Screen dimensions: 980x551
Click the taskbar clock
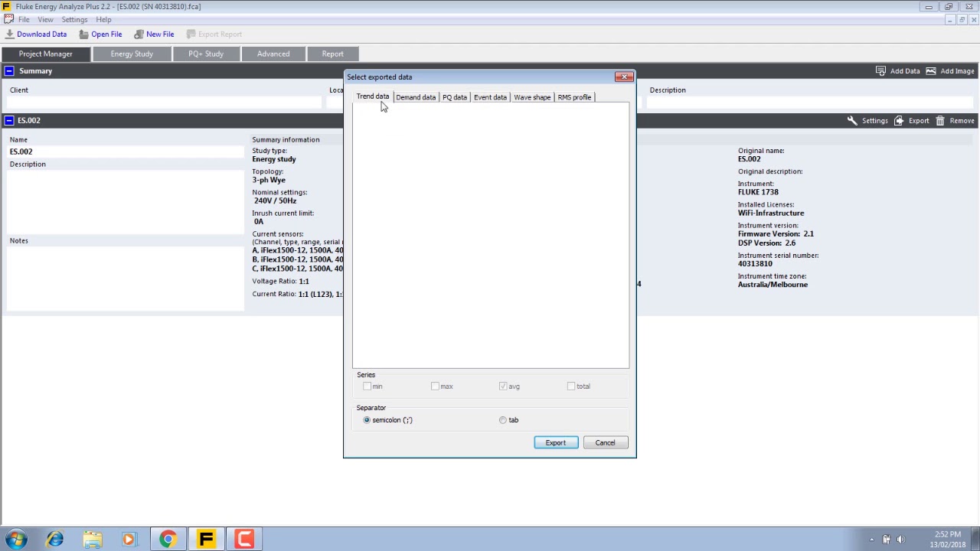948,540
